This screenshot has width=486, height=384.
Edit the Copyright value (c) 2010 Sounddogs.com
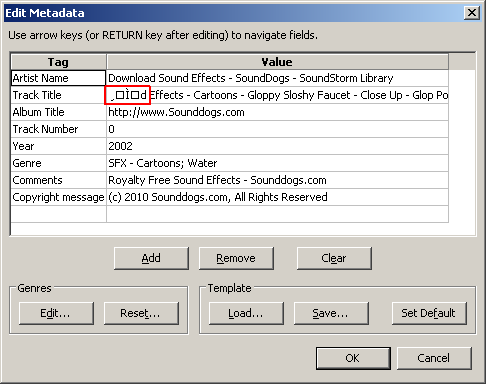pyautogui.click(x=277, y=197)
